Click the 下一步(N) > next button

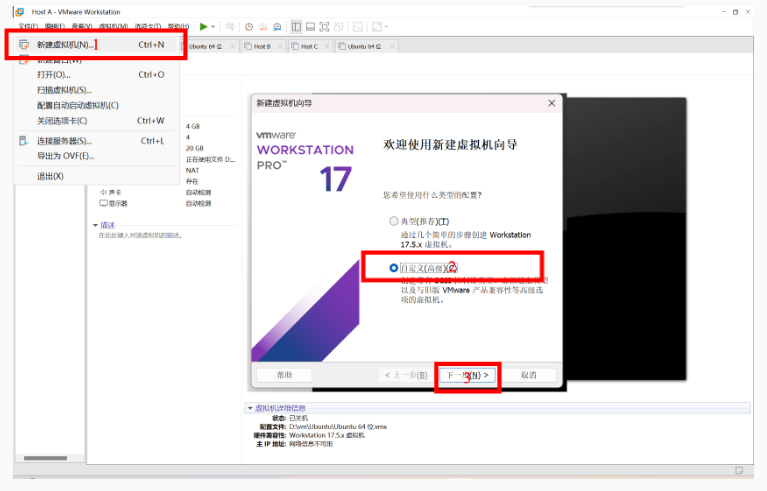coord(468,375)
